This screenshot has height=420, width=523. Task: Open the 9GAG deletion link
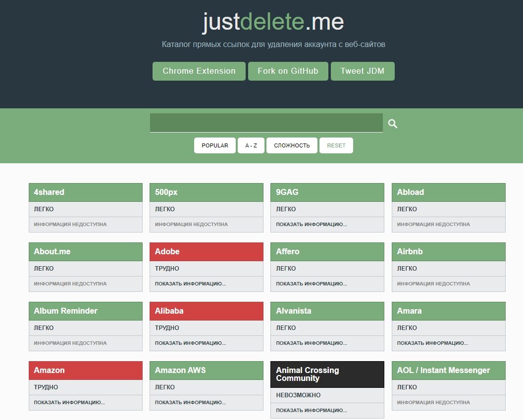(327, 192)
